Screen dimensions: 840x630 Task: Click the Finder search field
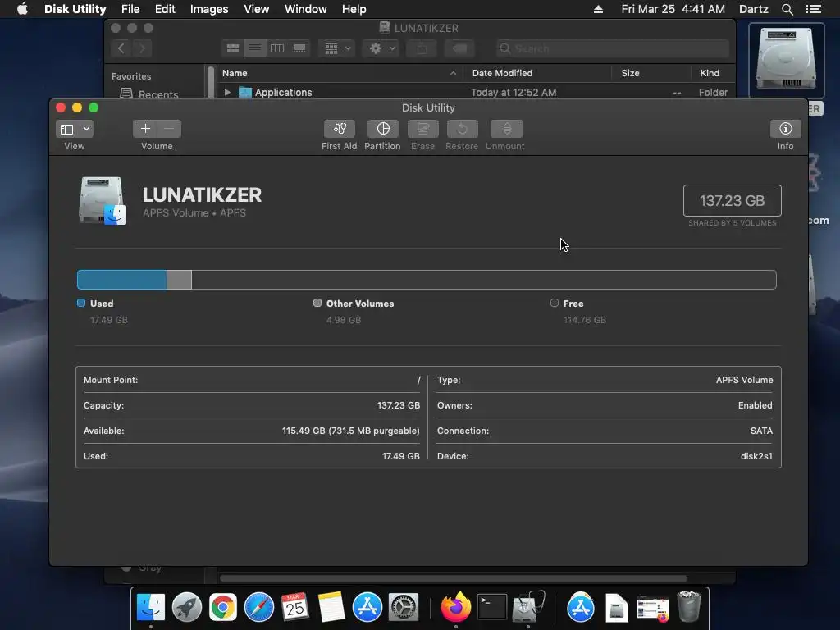point(612,48)
